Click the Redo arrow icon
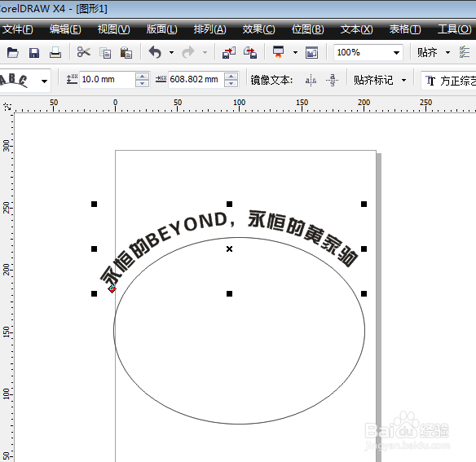The width and height of the screenshot is (476, 462). click(x=188, y=52)
